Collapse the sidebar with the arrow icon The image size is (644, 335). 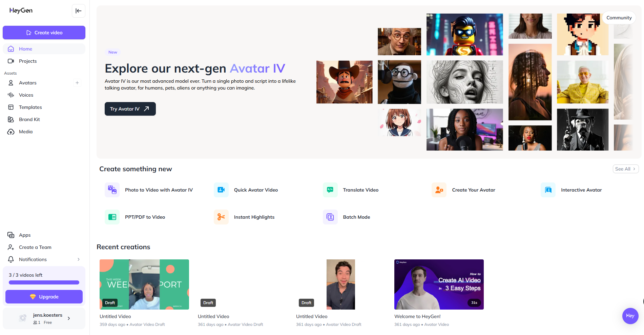point(78,11)
